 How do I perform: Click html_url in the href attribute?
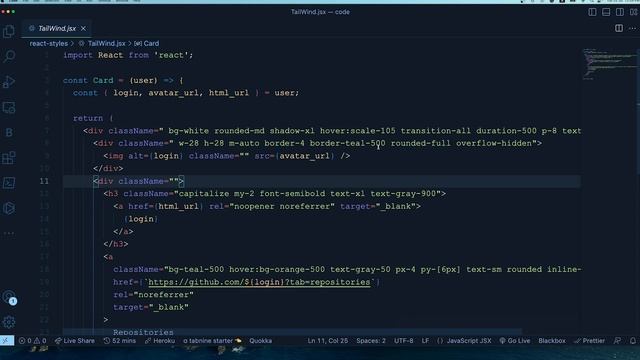point(178,206)
